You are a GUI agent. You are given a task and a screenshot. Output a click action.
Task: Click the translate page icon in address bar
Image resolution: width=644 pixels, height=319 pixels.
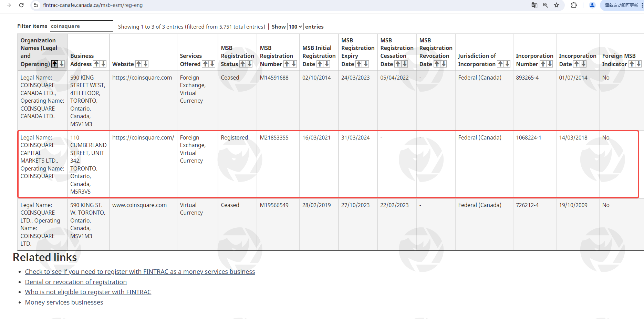point(534,5)
